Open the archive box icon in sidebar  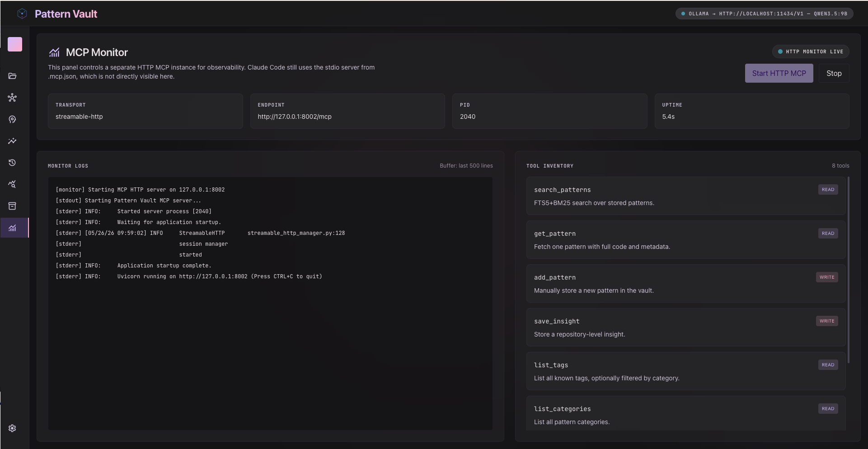(12, 206)
